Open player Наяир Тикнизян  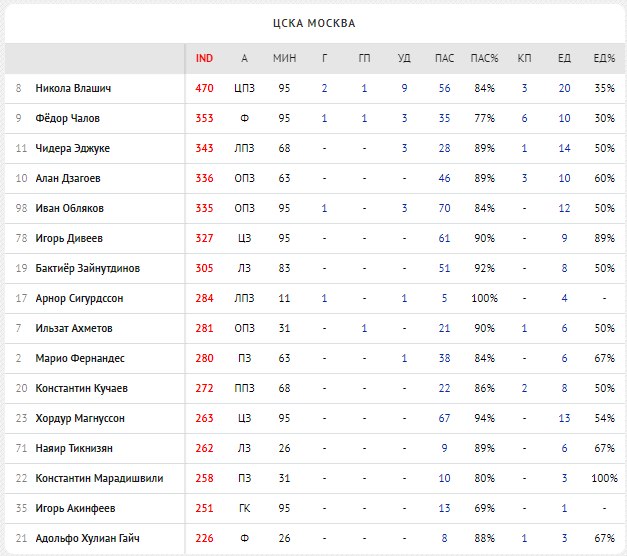click(x=74, y=448)
